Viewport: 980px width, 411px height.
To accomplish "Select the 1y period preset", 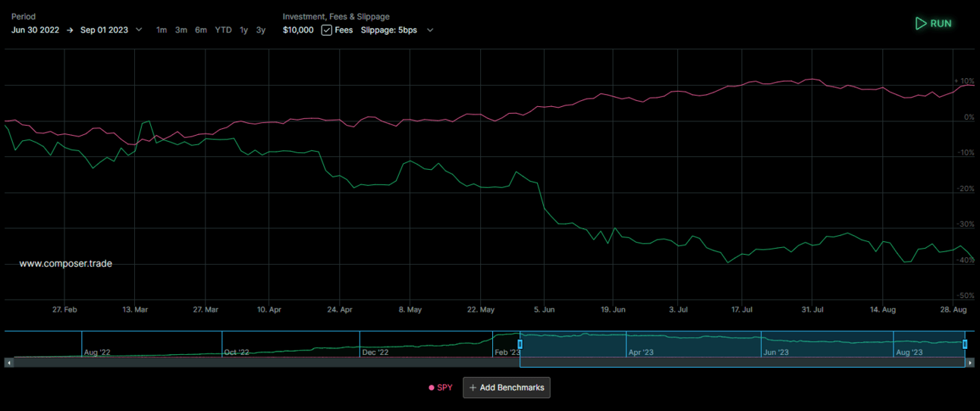I will 243,30.
